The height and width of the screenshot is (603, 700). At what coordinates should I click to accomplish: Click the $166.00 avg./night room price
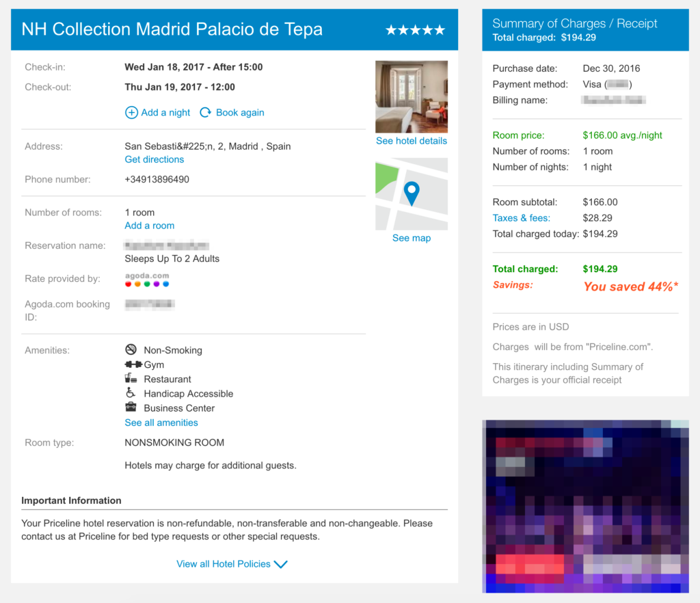[622, 135]
